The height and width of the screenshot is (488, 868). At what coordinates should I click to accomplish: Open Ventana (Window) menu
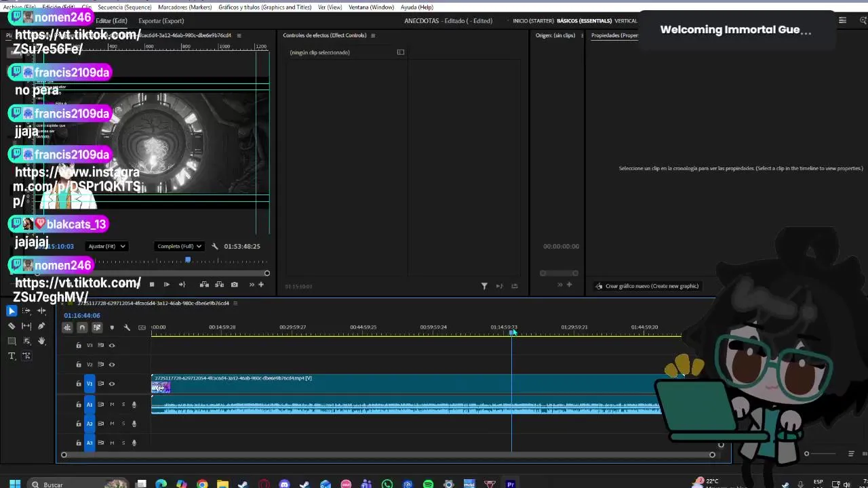coord(371,7)
